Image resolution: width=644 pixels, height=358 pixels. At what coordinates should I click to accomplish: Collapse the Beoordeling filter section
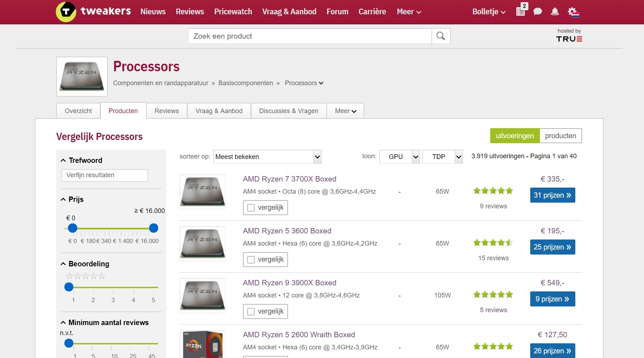[85, 264]
